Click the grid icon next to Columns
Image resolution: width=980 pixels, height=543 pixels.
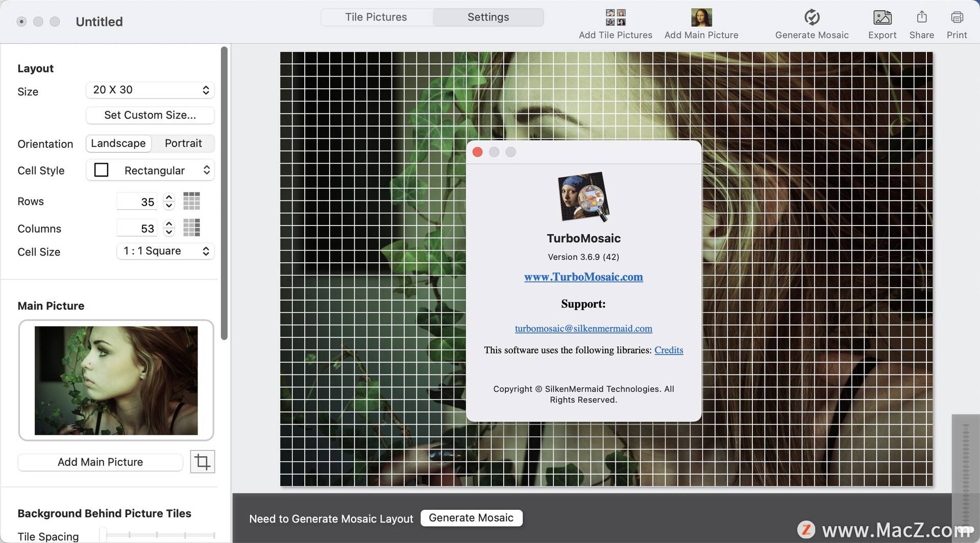(191, 228)
